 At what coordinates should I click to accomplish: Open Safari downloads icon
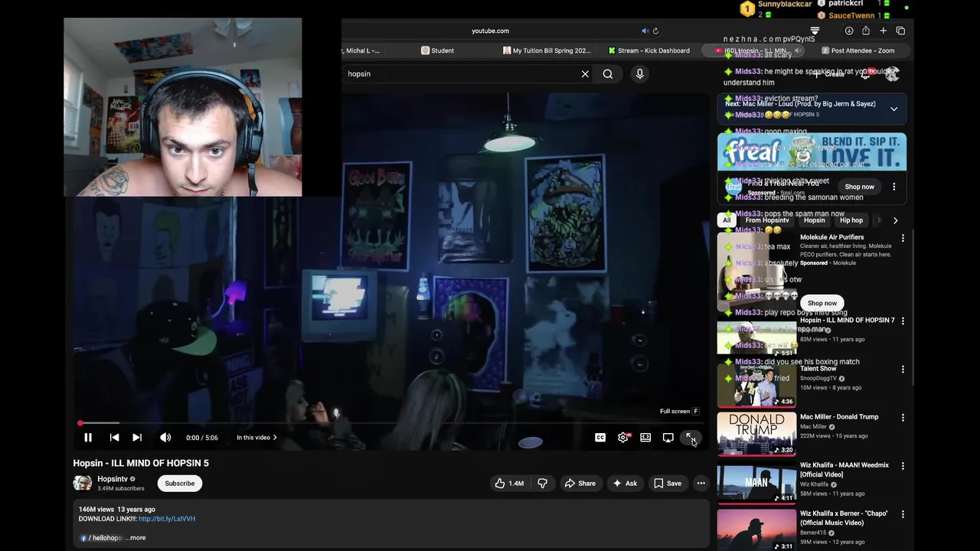tap(849, 31)
